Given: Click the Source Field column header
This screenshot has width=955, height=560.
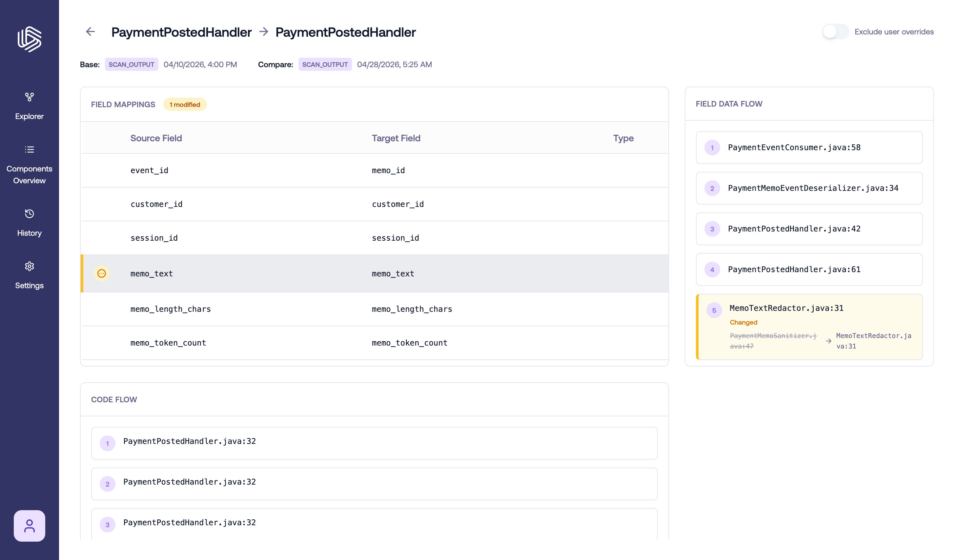Looking at the screenshot, I should 156,138.
